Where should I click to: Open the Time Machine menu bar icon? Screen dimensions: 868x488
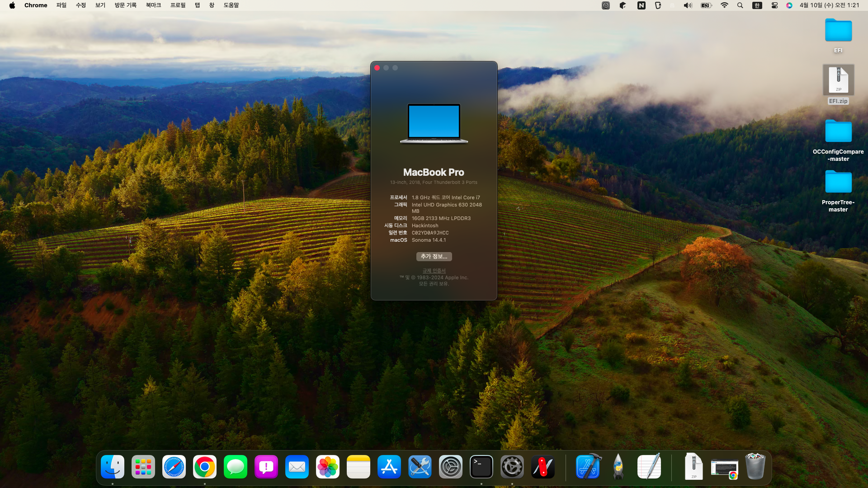(606, 5)
